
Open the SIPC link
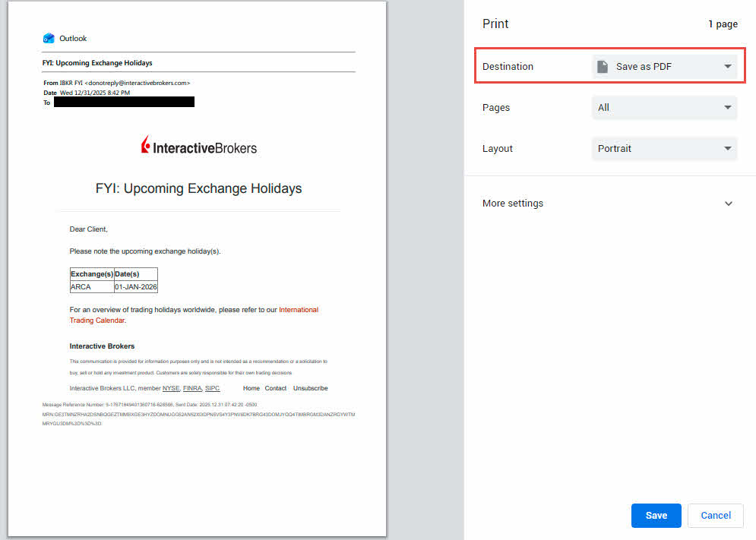(x=212, y=388)
